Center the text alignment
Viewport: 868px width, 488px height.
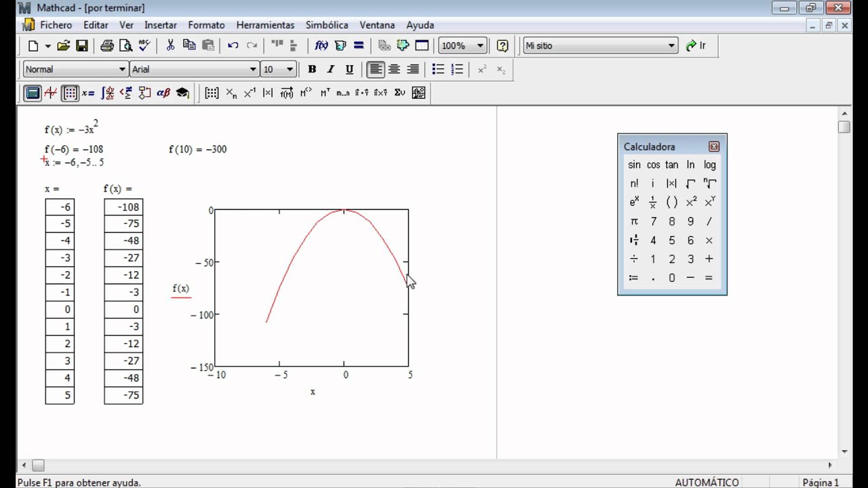pos(394,69)
